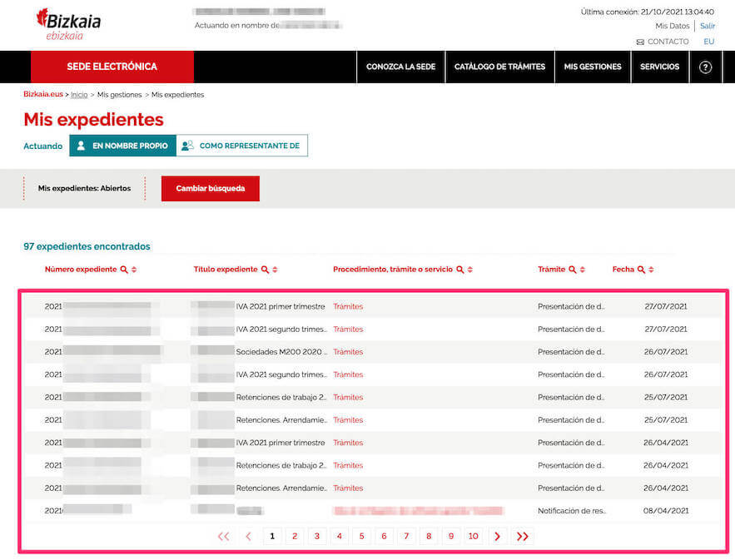Go to page 10
735x560 pixels.
(x=474, y=536)
